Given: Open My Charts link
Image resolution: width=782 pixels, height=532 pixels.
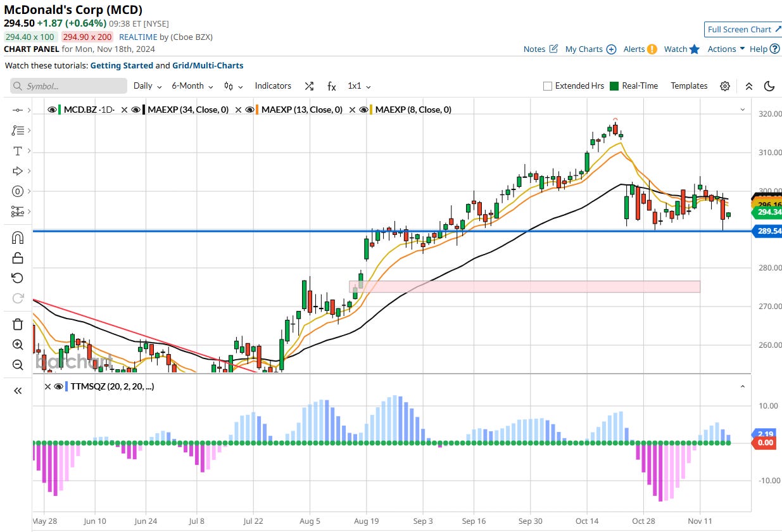Looking at the screenshot, I should pos(584,49).
